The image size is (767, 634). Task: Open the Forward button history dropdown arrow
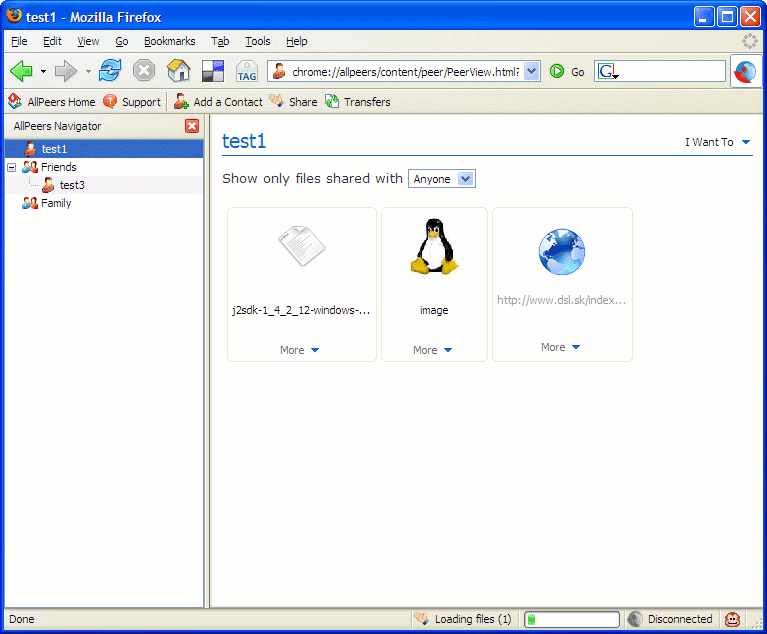pos(88,71)
